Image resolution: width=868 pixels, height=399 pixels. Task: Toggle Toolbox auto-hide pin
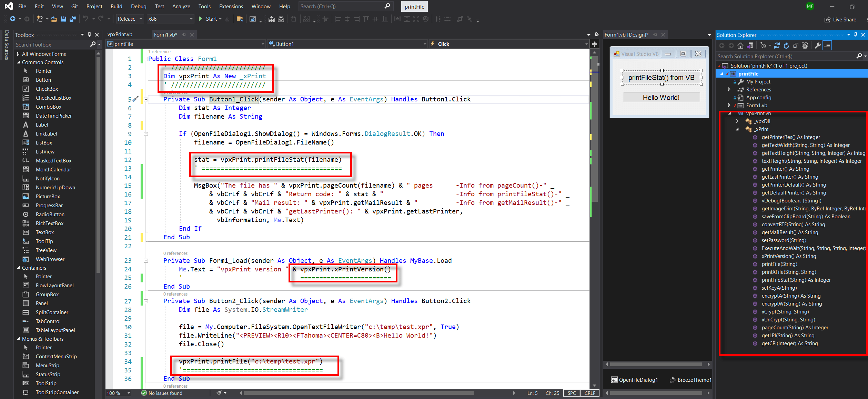89,35
